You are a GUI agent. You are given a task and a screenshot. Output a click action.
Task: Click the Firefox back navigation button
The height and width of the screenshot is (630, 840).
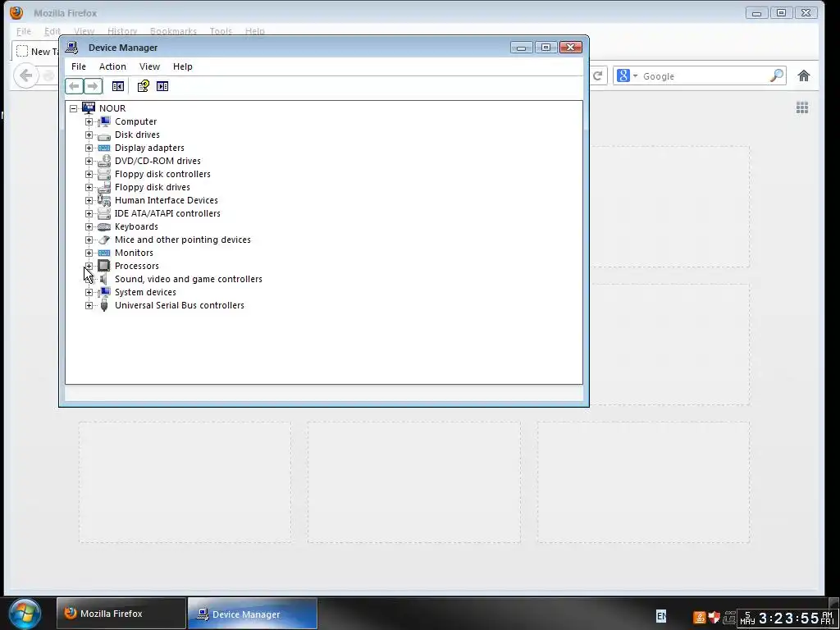pos(25,75)
